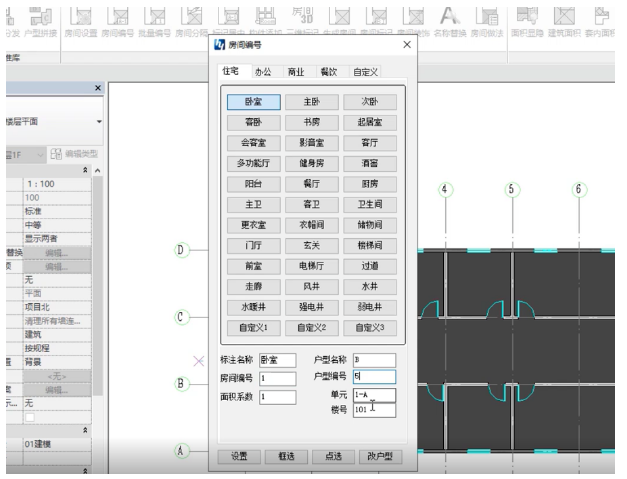
Task: Choose the 厨房 room type button
Action: pyautogui.click(x=370, y=184)
